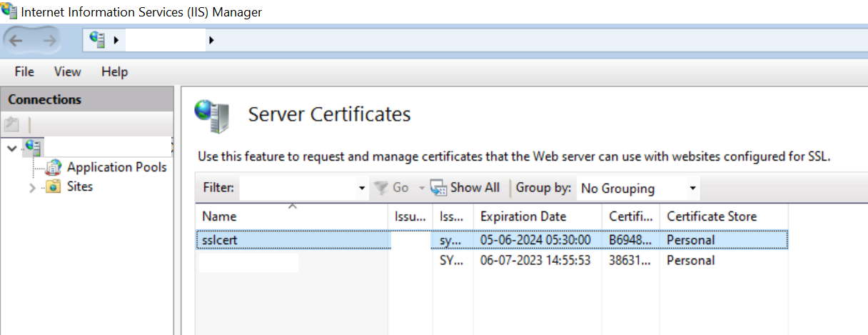Click the Connections toolbar connect icon
The image size is (868, 335).
11,124
